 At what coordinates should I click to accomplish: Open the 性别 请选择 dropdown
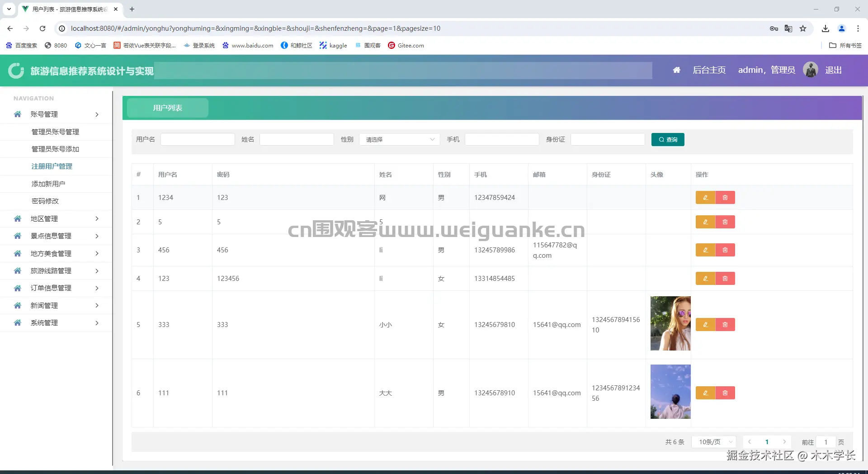tap(400, 140)
